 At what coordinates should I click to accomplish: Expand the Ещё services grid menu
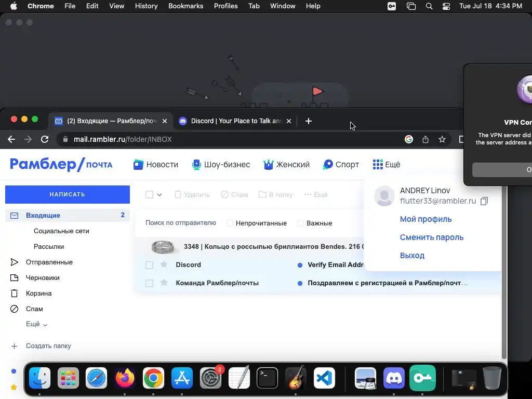387,165
